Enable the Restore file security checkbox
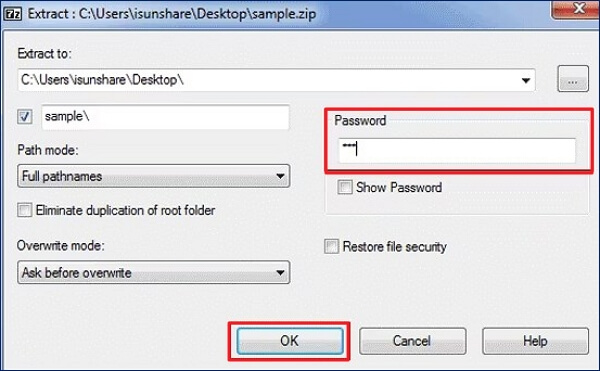This screenshot has height=371, width=600. click(x=331, y=247)
